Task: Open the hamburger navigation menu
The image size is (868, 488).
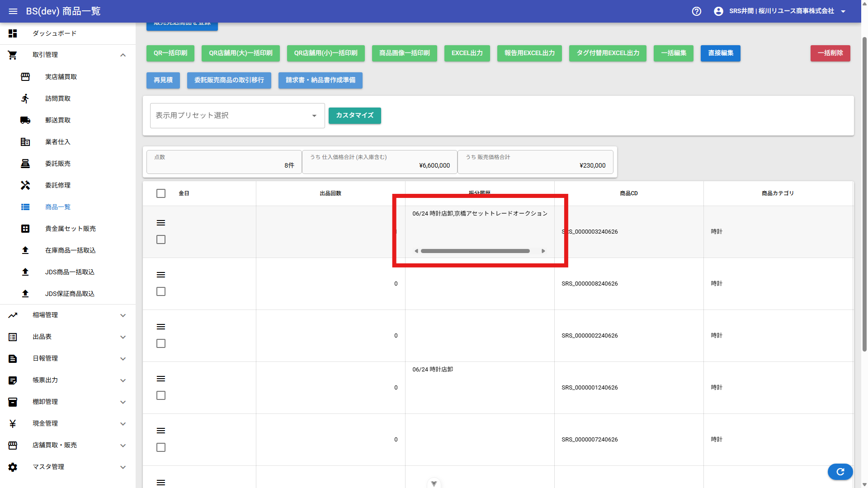Action: pos(13,11)
